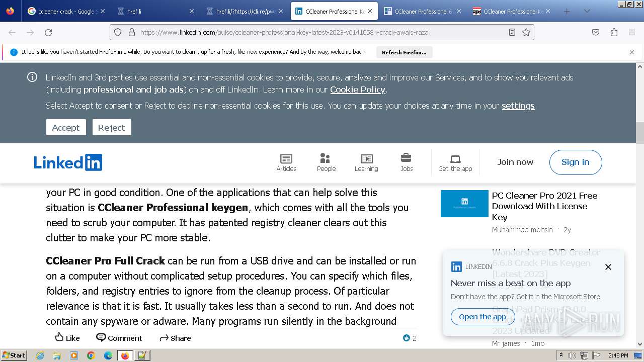Viewport: 644px width, 362px height.
Task: Click the Muhammad mohsin author name
Action: click(522, 230)
